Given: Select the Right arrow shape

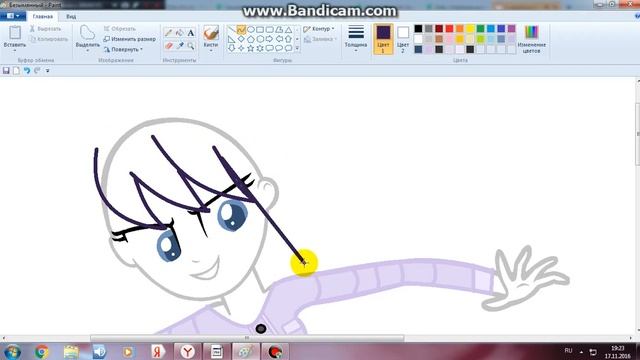Looking at the screenshot, I should click(x=269, y=39).
